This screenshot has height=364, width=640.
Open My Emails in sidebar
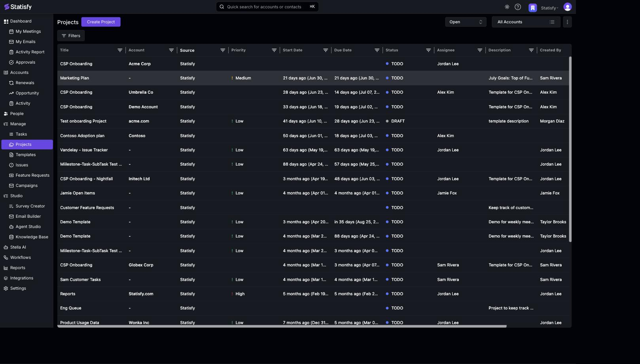coord(25,41)
